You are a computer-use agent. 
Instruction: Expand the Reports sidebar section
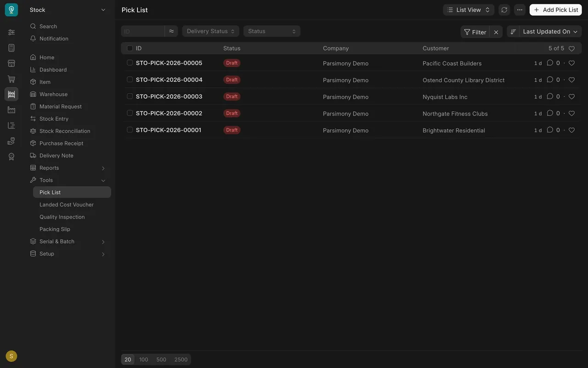tap(68, 168)
